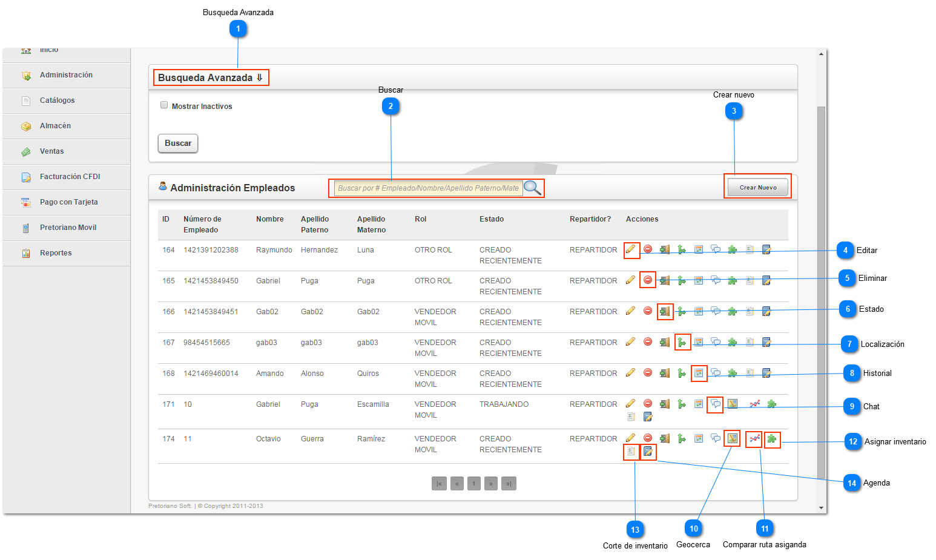The height and width of the screenshot is (560, 936).
Task: Open Reportes in sidebar
Action: tap(66, 253)
